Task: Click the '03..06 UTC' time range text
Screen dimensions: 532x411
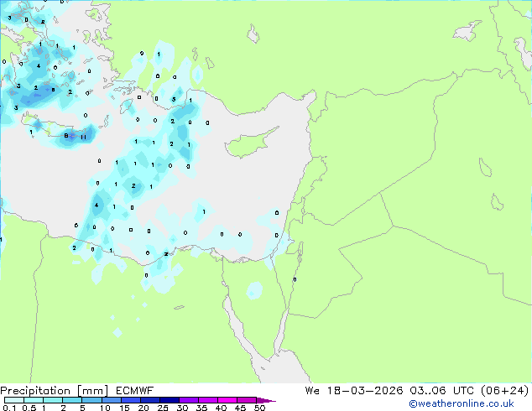Action: pyautogui.click(x=441, y=391)
